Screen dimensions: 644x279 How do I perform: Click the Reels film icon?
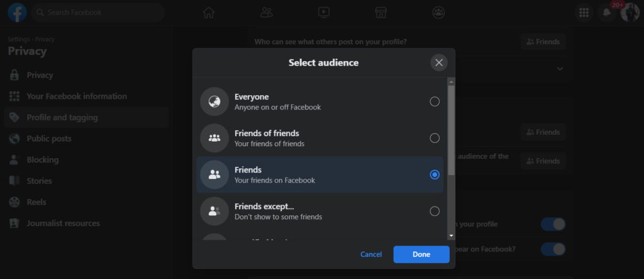coord(14,202)
